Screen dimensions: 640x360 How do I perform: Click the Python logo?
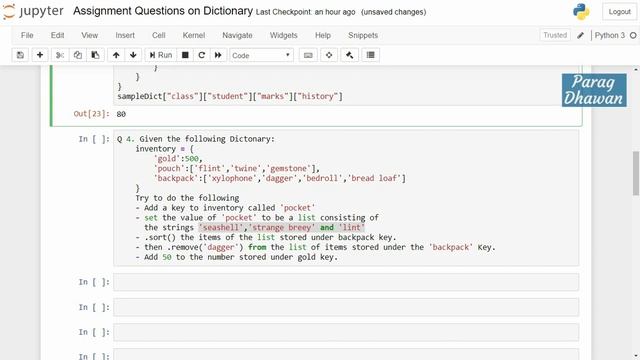(x=581, y=12)
